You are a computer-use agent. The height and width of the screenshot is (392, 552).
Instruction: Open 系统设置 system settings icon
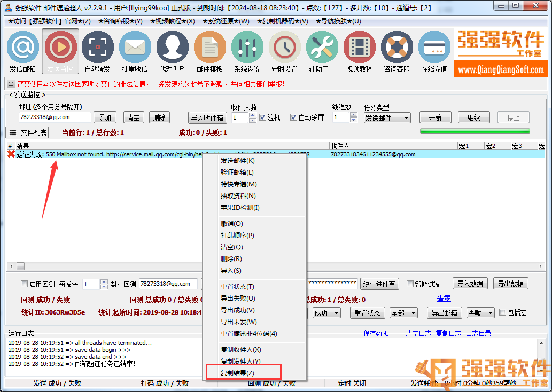point(247,51)
